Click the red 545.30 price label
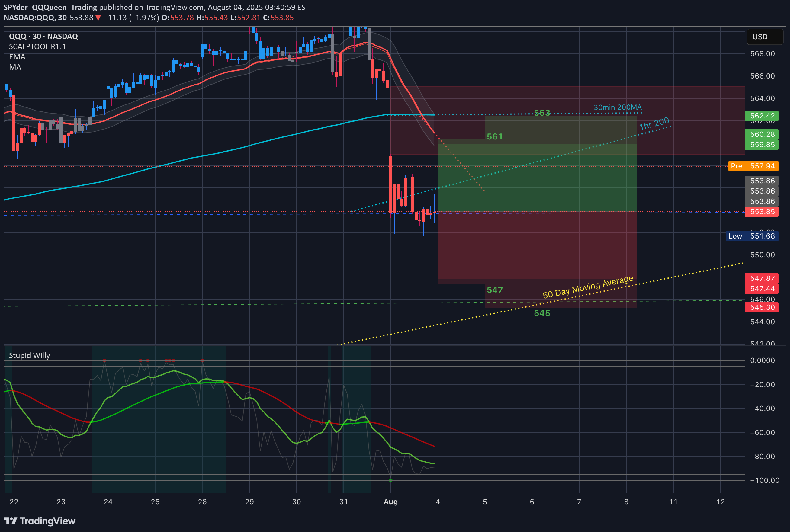790x532 pixels. click(762, 307)
